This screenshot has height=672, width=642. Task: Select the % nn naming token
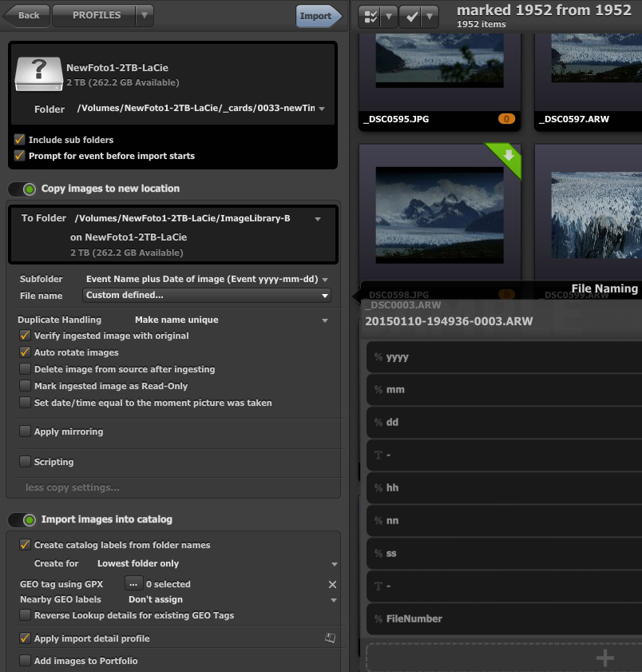(504, 520)
